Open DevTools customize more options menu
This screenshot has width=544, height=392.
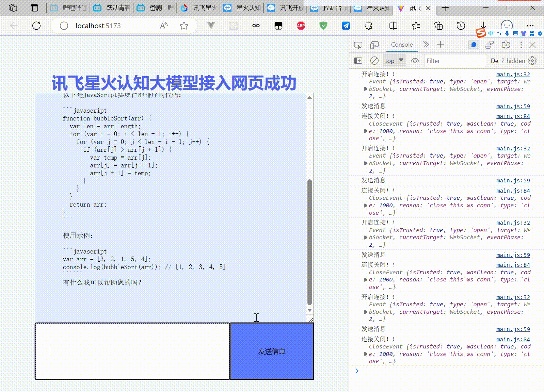pos(521,45)
